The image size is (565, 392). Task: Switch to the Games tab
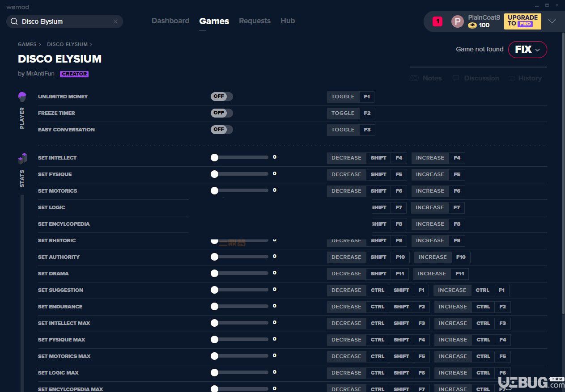[x=214, y=21]
